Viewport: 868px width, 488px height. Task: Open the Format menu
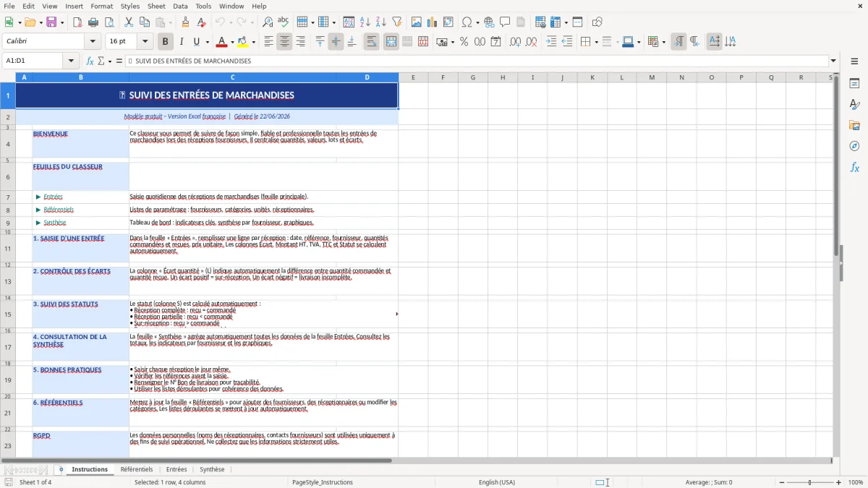coord(102,6)
